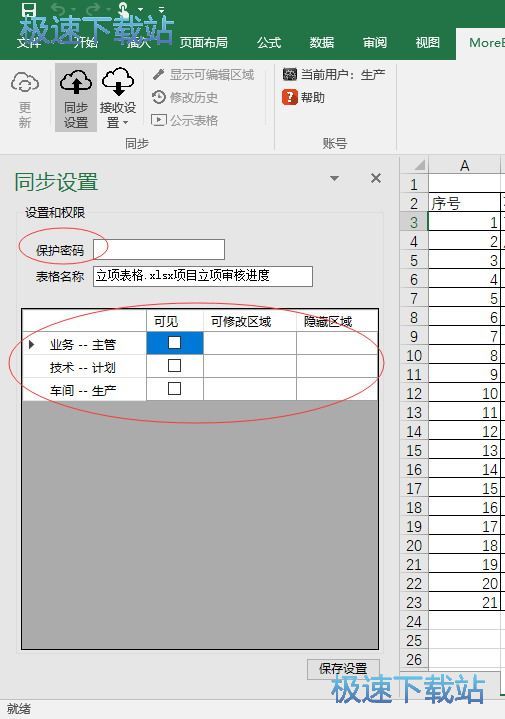Select cell containing 序号
The width and height of the screenshot is (505, 719).
[464, 203]
